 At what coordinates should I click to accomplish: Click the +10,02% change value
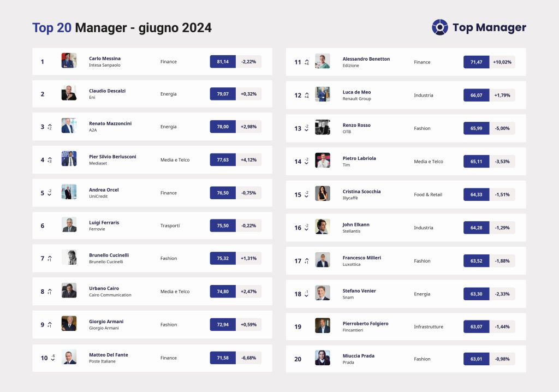pos(502,62)
